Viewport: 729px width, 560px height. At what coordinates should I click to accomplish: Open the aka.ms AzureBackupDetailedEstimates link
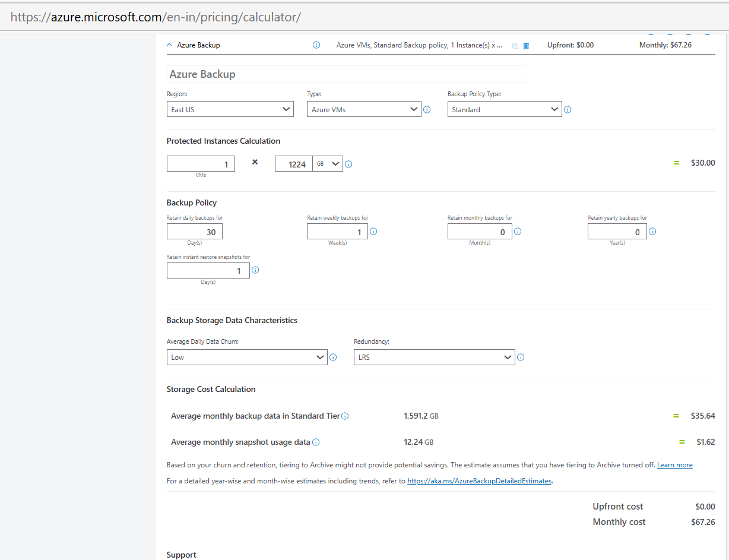480,481
